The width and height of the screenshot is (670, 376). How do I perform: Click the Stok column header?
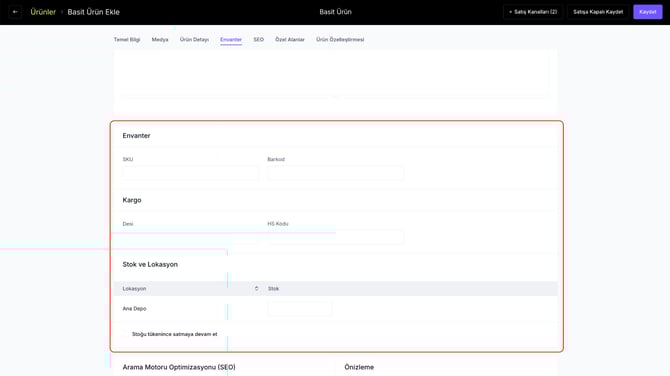tap(273, 289)
